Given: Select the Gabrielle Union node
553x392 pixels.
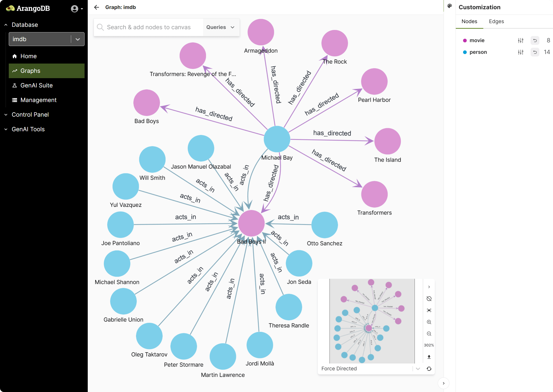Looking at the screenshot, I should (x=123, y=301).
